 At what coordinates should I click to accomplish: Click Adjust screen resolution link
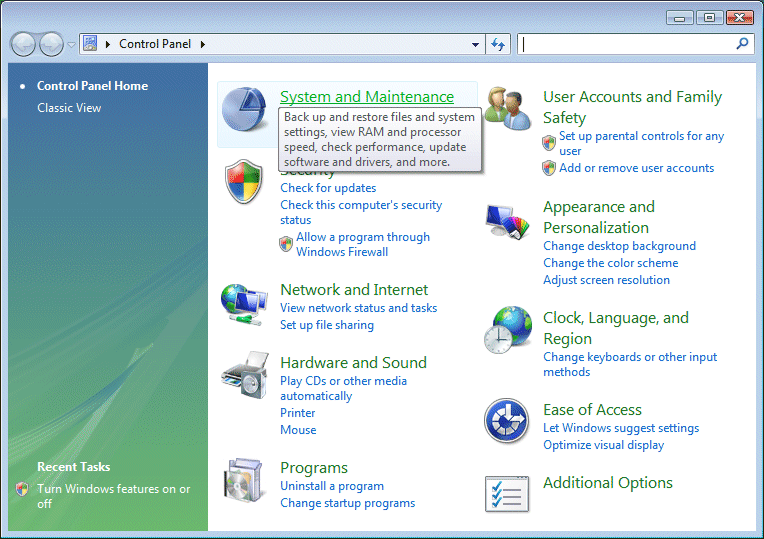coord(606,280)
